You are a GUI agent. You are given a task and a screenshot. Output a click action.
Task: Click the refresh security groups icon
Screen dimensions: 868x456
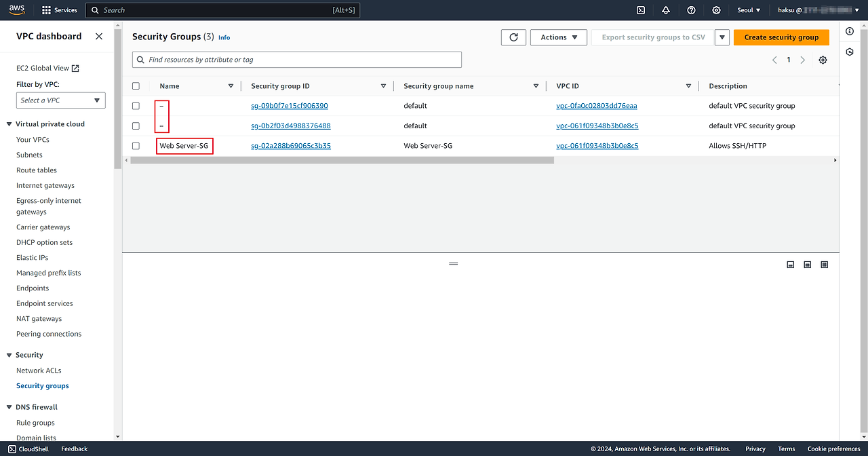pyautogui.click(x=513, y=37)
